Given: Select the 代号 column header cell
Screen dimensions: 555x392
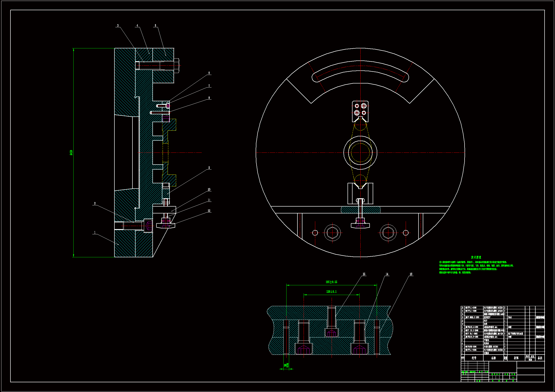Looking at the screenshot, I should pos(474,358).
